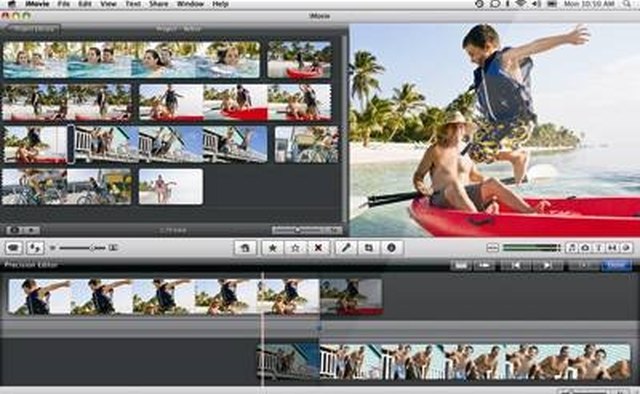The width and height of the screenshot is (640, 394).
Task: Open the Share menu
Action: [x=158, y=4]
